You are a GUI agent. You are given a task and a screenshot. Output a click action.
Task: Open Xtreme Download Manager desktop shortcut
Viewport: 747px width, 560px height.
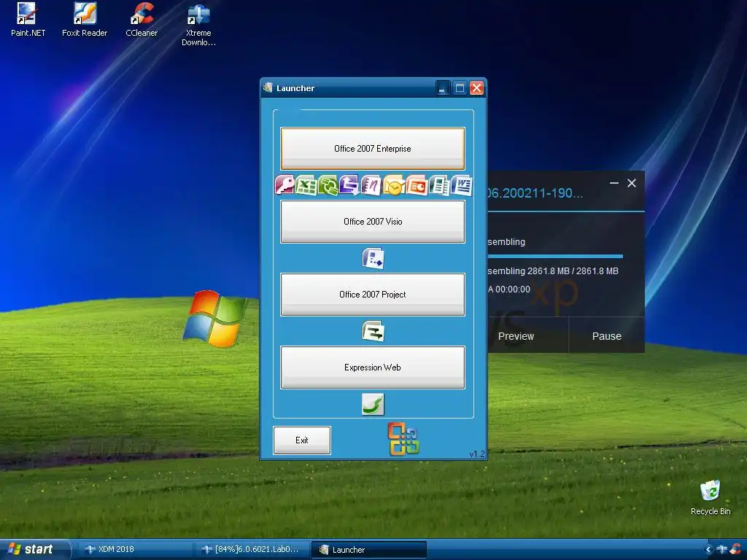click(198, 25)
